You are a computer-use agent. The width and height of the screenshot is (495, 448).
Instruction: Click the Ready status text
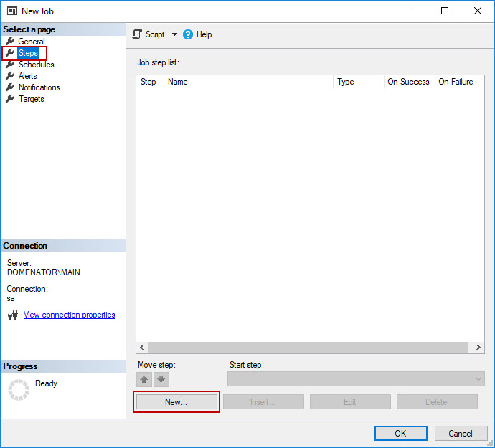46,383
